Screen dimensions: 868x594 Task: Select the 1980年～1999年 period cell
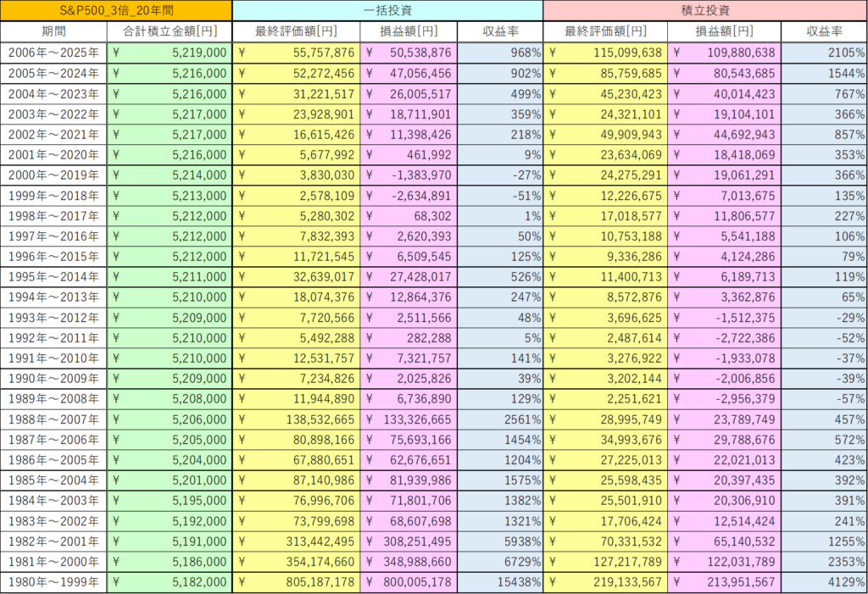coord(53,582)
